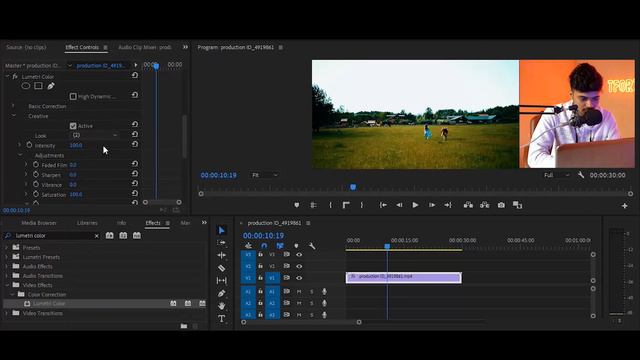Viewport: 640px width, 360px height.
Task: Create an ellipse mask in Lumetri Color
Action: coord(26,86)
